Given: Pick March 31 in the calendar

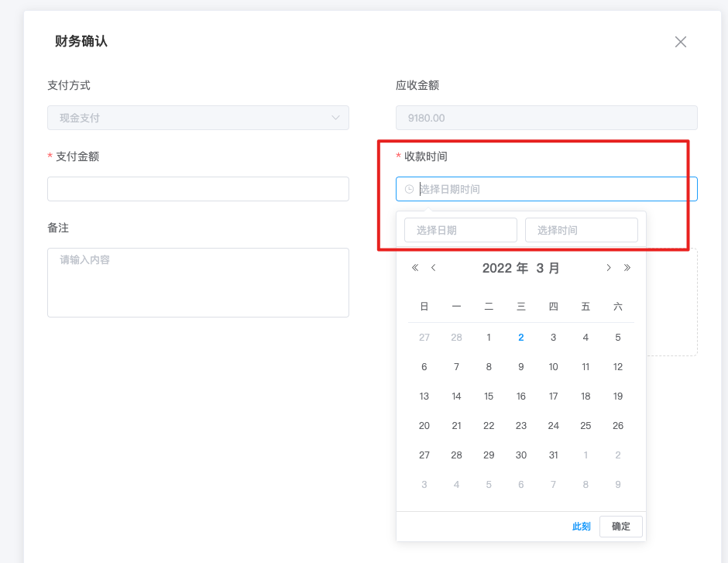Looking at the screenshot, I should 553,455.
